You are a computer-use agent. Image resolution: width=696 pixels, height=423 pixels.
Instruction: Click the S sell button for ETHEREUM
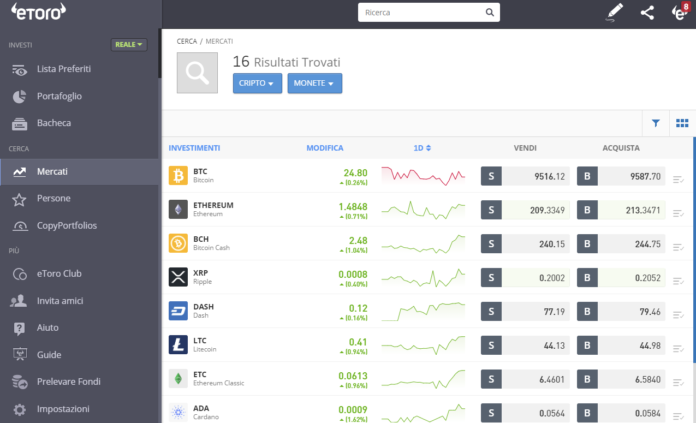(491, 210)
